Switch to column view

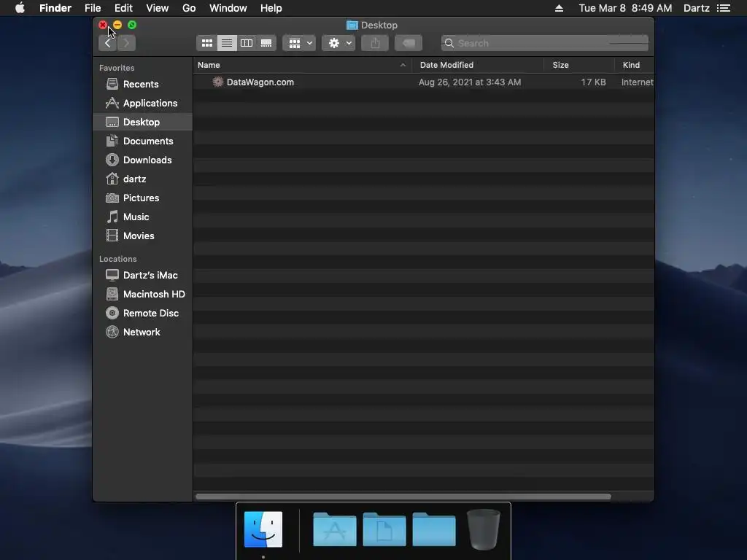click(247, 43)
